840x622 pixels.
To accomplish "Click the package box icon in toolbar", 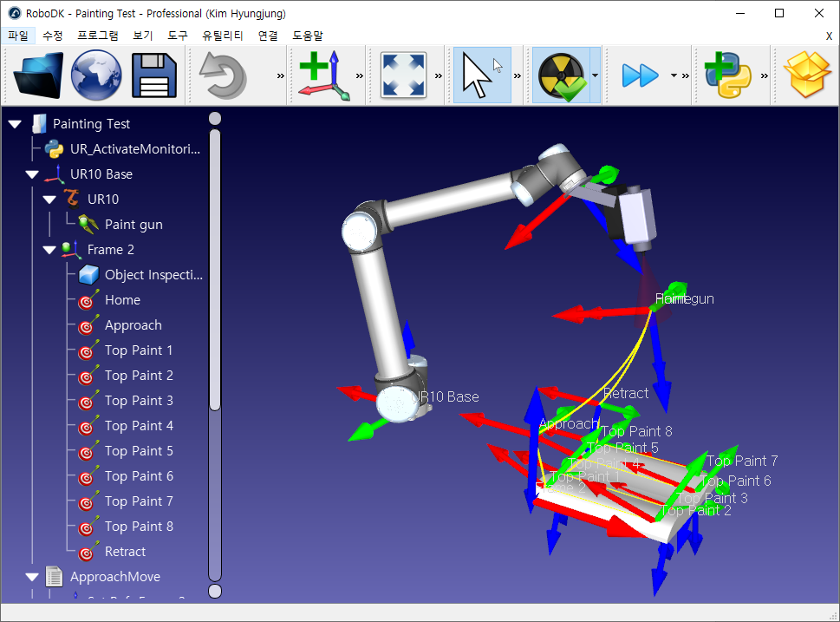I will click(x=807, y=75).
